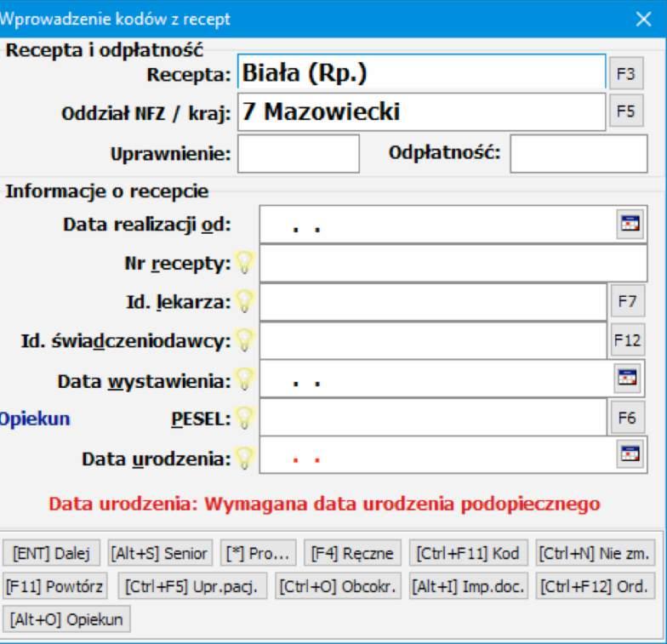
Task: Close the Wprowadzenie kodów z recept window
Action: click(643, 19)
